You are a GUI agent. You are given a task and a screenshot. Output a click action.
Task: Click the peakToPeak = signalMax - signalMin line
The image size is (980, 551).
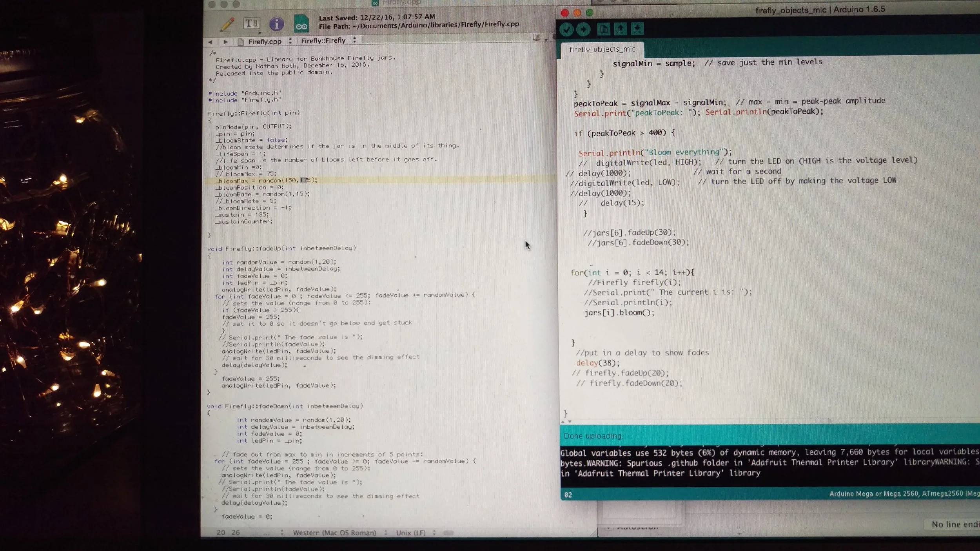(x=650, y=103)
